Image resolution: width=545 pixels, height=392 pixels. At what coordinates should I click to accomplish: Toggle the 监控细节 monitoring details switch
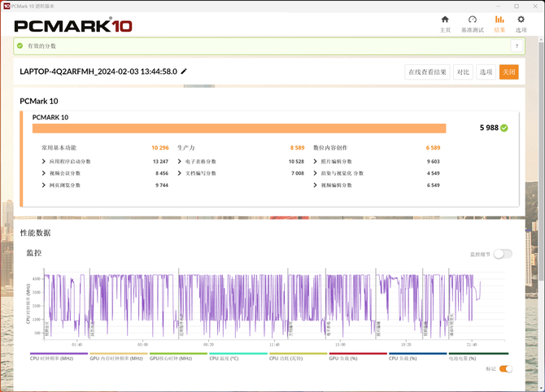click(x=503, y=254)
